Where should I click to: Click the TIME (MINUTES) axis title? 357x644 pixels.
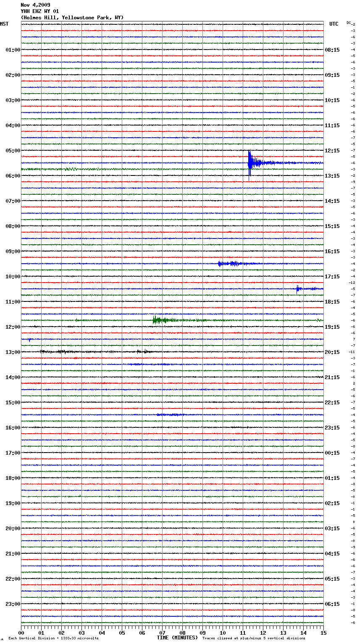(x=177, y=638)
